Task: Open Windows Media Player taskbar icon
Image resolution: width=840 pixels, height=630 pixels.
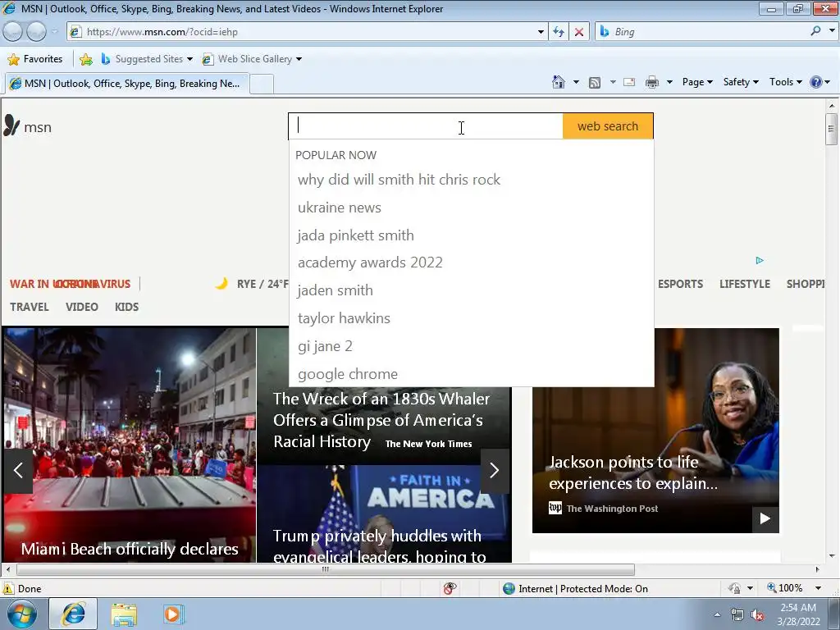Action: point(173,614)
